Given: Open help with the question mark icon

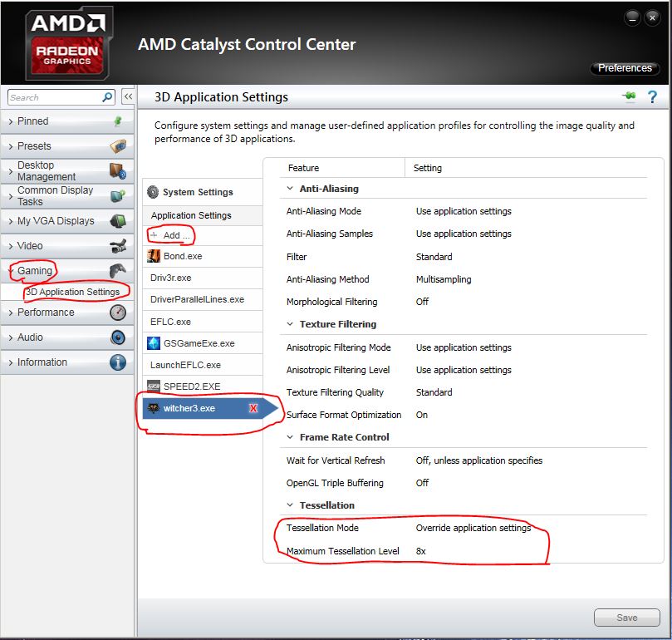Looking at the screenshot, I should pos(652,97).
